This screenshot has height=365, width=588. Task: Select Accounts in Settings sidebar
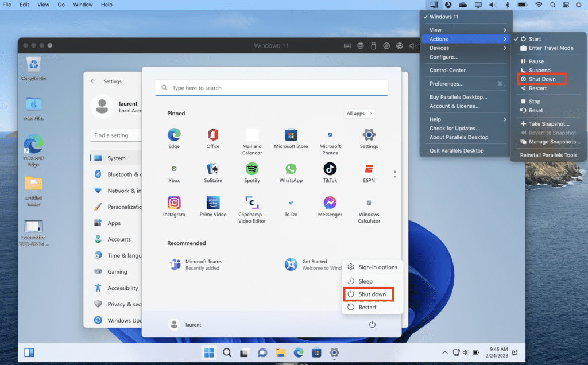coord(116,239)
